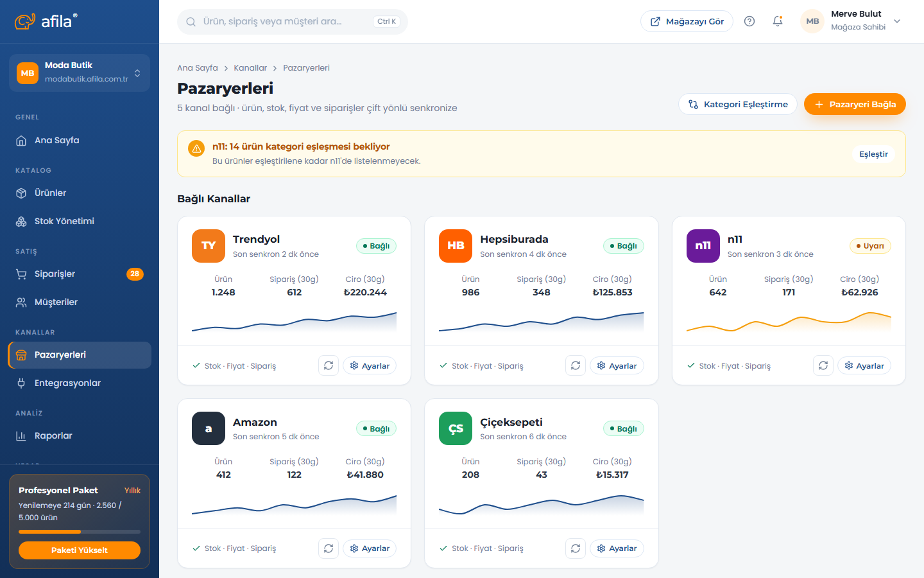Click the MB user avatar in header
Screen dimensions: 924x578
[x=812, y=21]
